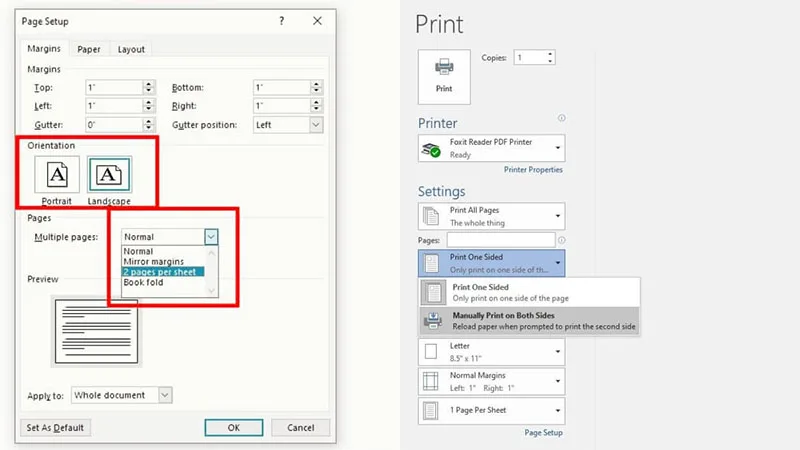Click the Set As Default button
Viewport: 800px width, 450px height.
(55, 428)
